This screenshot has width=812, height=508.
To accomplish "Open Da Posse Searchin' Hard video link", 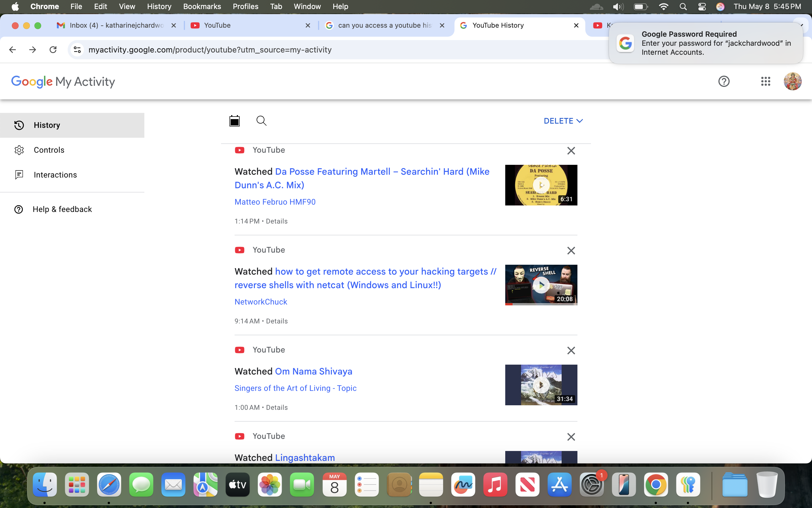I will pyautogui.click(x=362, y=178).
